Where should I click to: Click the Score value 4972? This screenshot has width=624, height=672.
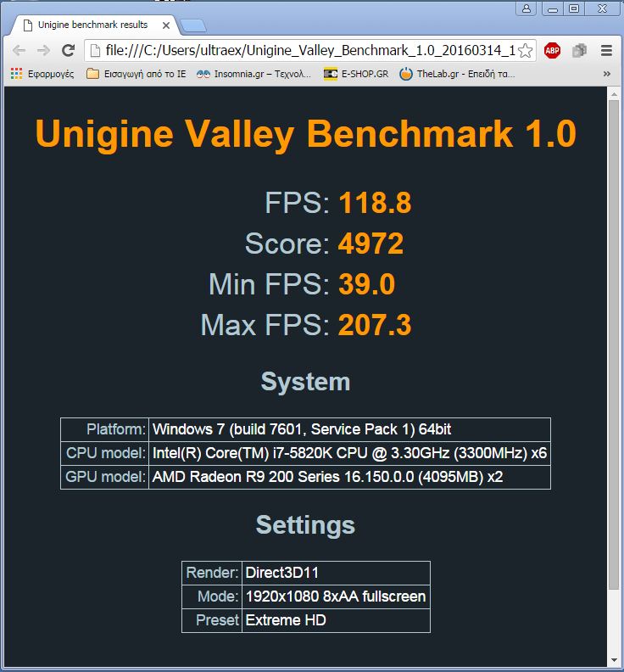[x=370, y=244]
